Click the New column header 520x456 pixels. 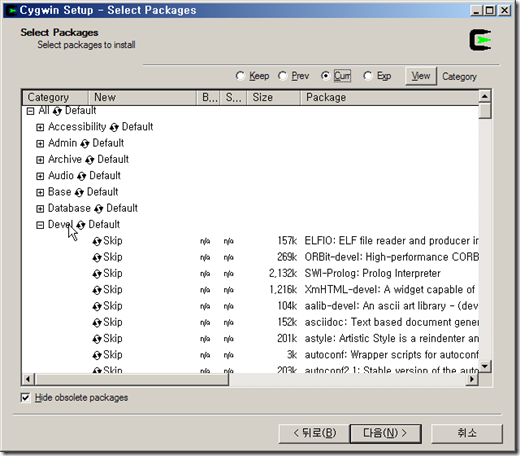point(142,98)
